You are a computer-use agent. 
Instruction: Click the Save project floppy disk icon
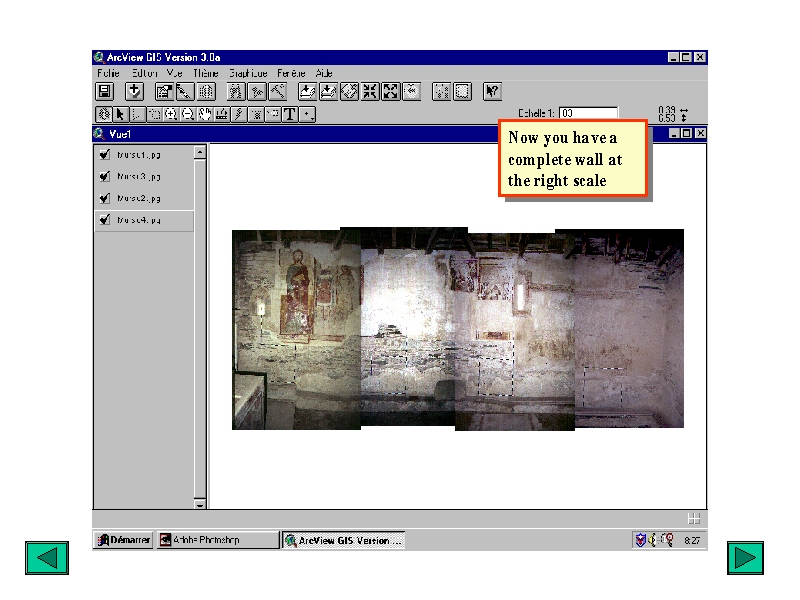click(105, 92)
